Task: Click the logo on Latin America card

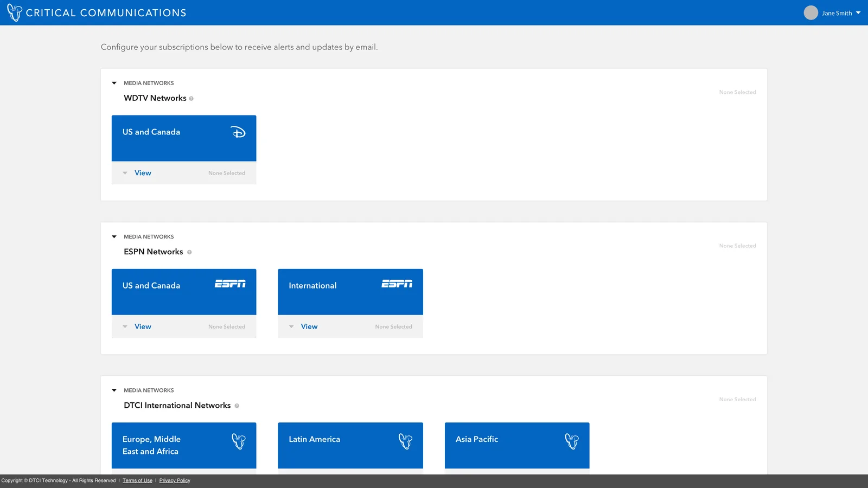Action: [x=405, y=441]
